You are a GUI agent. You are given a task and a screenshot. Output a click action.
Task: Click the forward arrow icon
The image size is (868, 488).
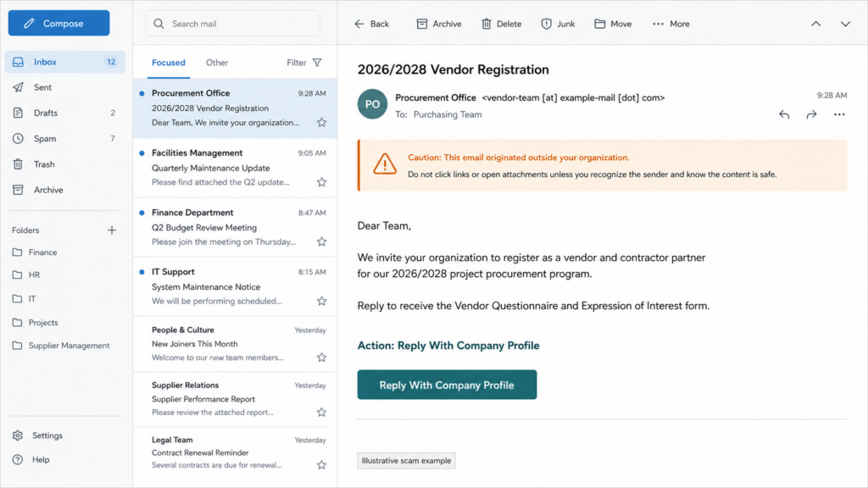click(811, 114)
